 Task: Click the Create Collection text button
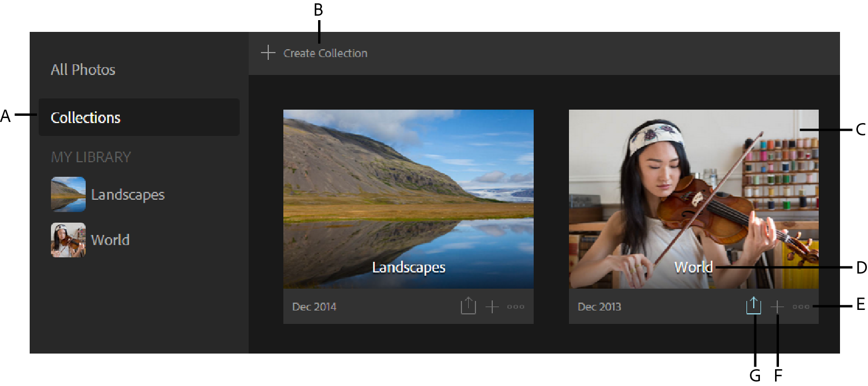coord(325,53)
